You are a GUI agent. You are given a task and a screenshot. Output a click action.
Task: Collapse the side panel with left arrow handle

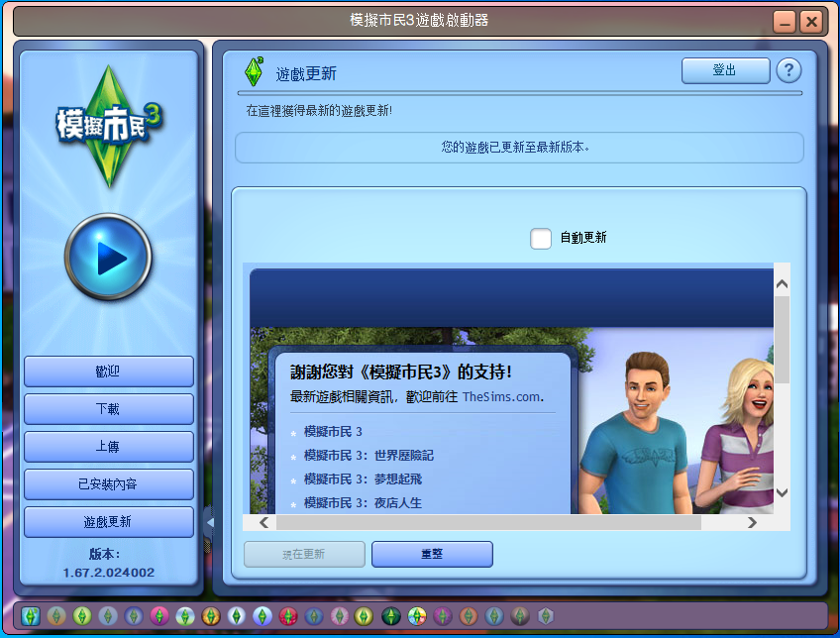click(209, 522)
